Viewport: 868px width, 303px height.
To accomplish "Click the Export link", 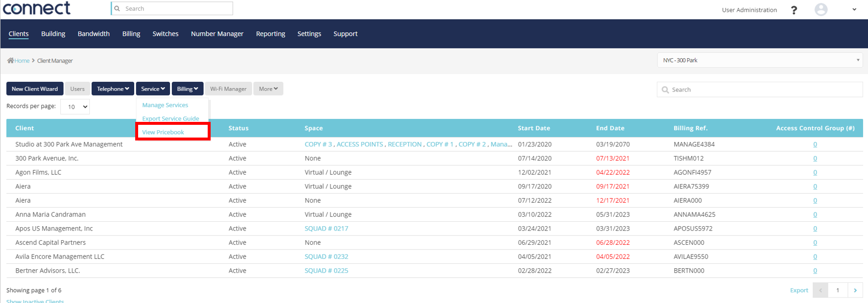I will coord(799,290).
